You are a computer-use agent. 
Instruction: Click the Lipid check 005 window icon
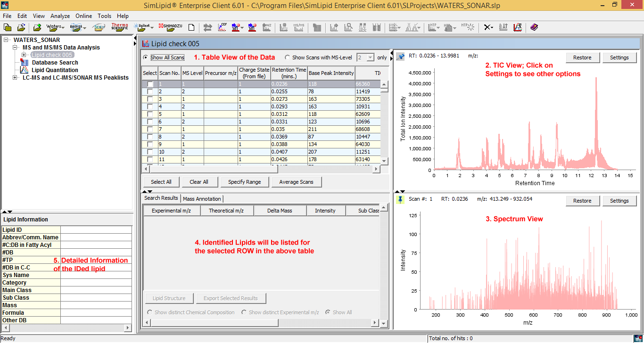[145, 44]
